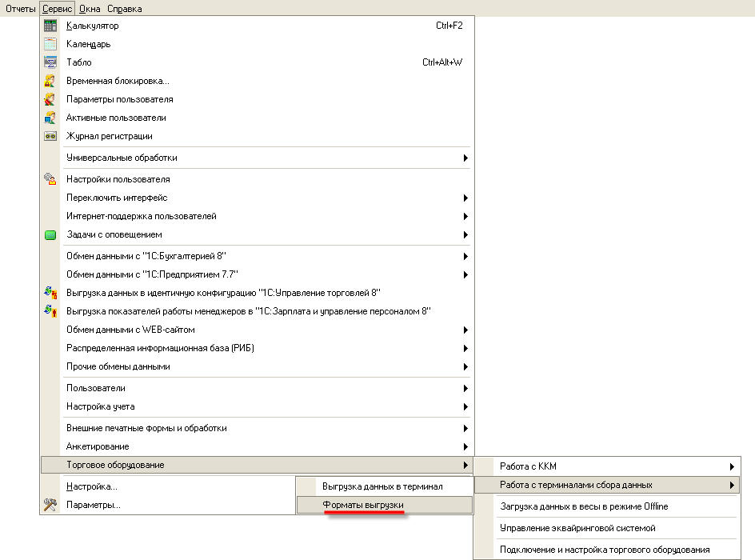Open Подключение и настройка торгового оборудования
The image size is (755, 560).
coord(604,550)
